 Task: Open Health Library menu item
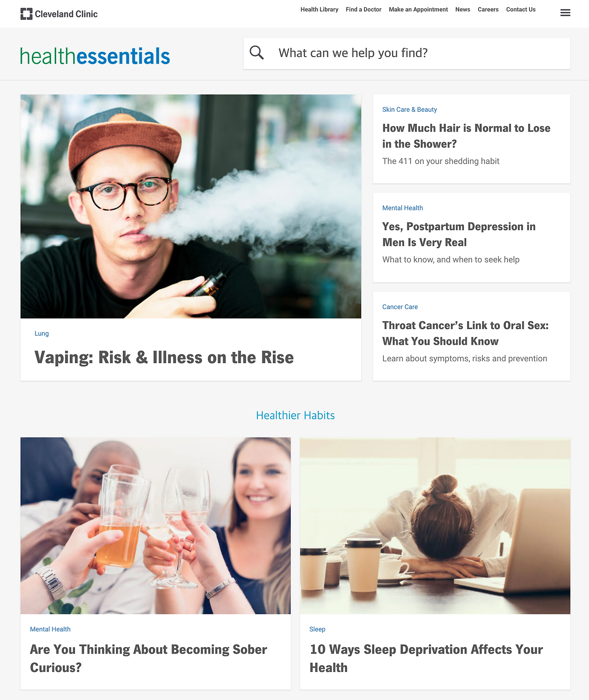point(319,10)
